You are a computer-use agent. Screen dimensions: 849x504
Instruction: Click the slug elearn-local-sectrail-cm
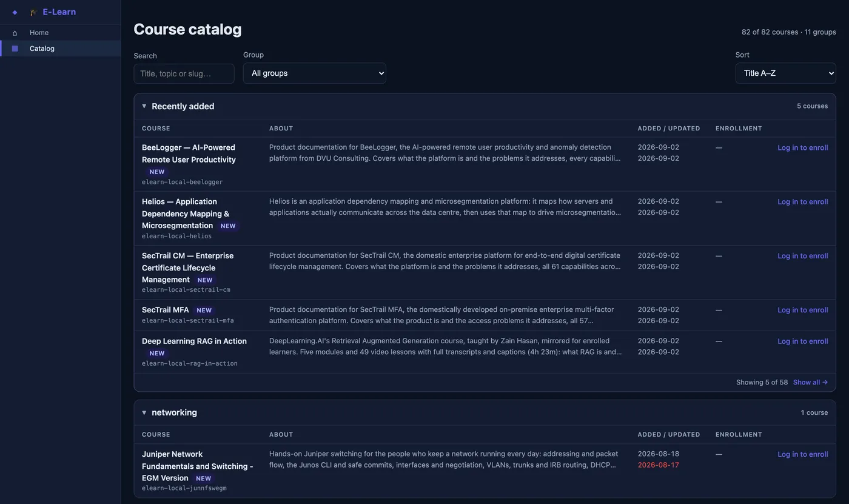pyautogui.click(x=186, y=290)
